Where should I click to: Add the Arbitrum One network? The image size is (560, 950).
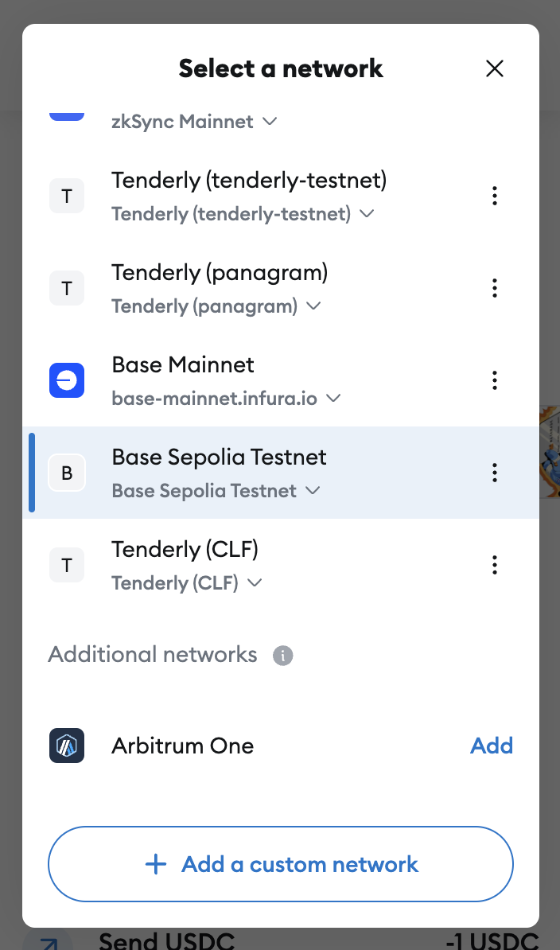[492, 746]
